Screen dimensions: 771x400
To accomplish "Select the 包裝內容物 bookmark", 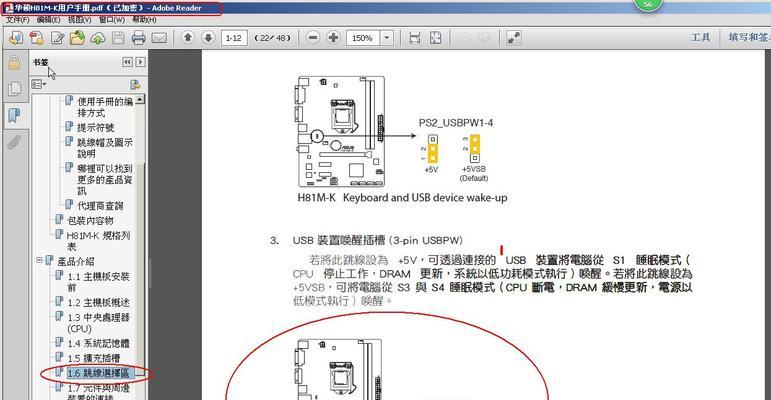I will [90, 220].
